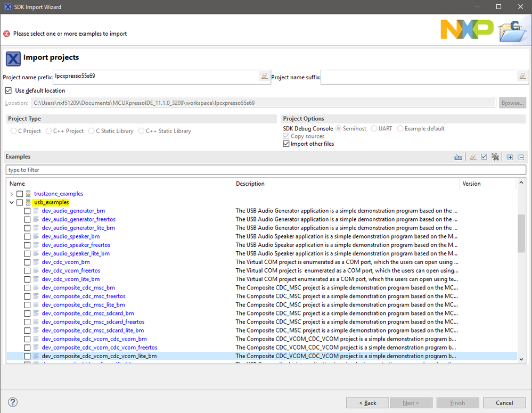Image resolution: width=532 pixels, height=413 pixels.
Task: Expand the trustzone_examples tree node
Action: click(12, 194)
